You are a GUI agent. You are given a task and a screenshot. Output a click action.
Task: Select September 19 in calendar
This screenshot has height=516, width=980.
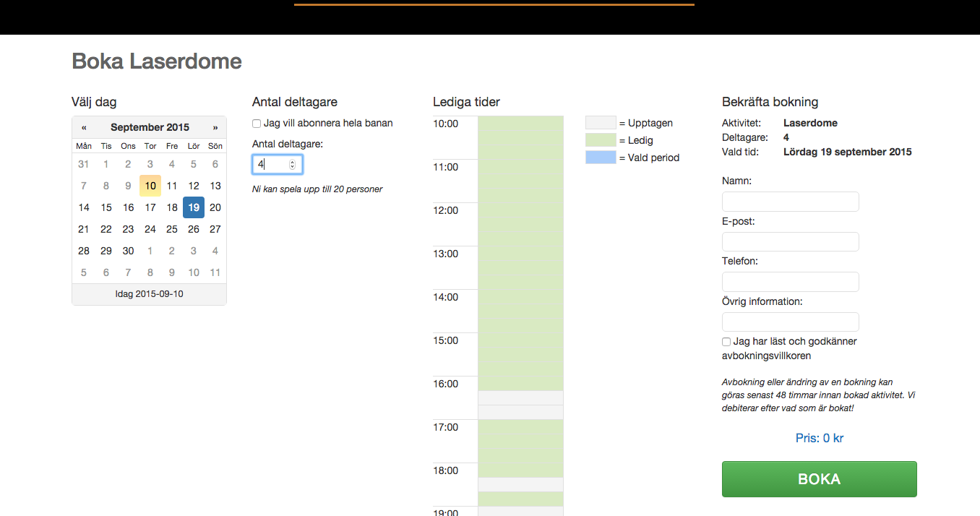194,207
